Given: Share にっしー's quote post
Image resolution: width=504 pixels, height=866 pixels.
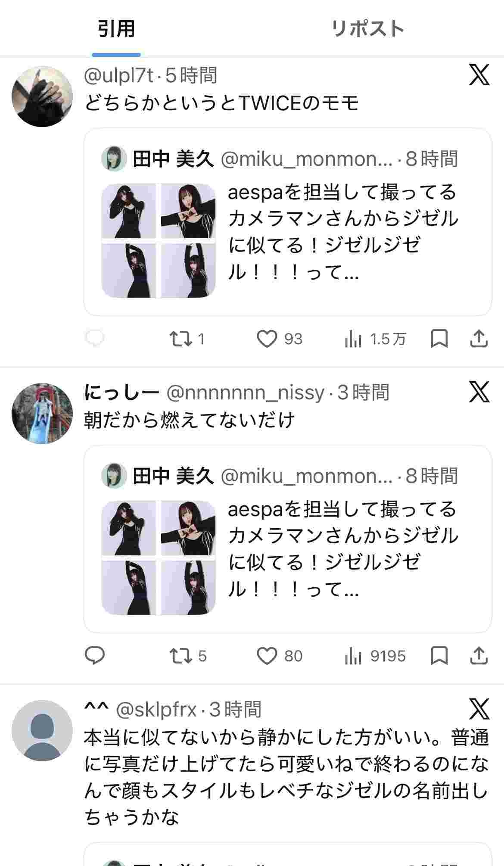Looking at the screenshot, I should tap(479, 656).
